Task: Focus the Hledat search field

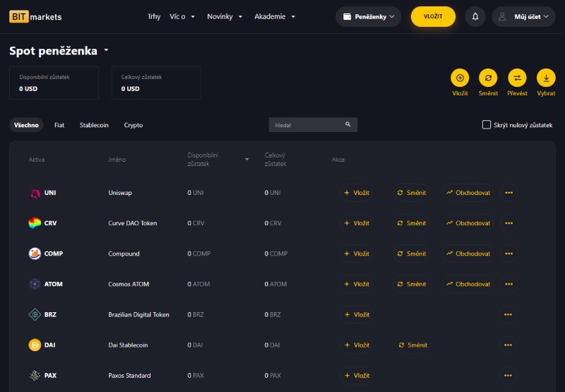Action: (x=313, y=124)
